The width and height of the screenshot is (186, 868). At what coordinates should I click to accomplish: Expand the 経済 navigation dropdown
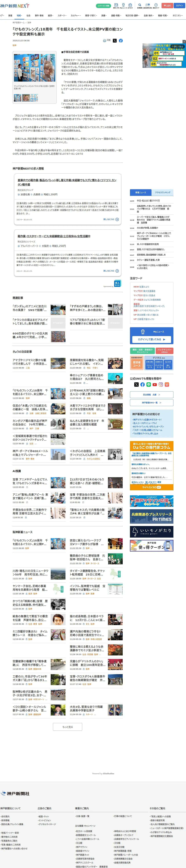pos(51,15)
